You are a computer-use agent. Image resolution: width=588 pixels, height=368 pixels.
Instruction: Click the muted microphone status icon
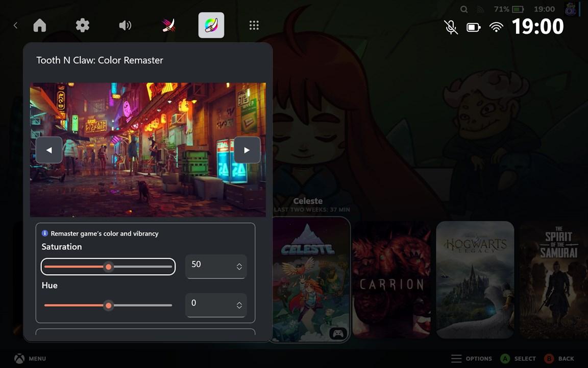tap(451, 27)
